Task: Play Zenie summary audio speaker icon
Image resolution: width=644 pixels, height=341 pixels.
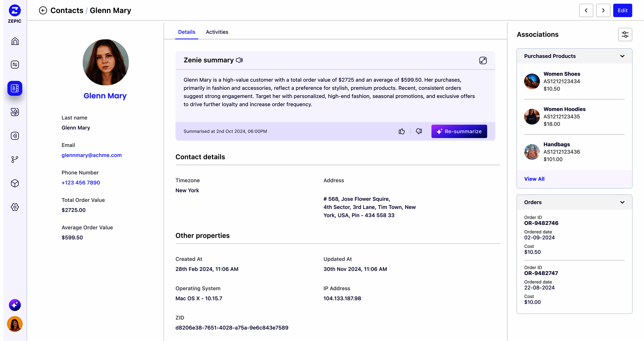Action: (239, 60)
